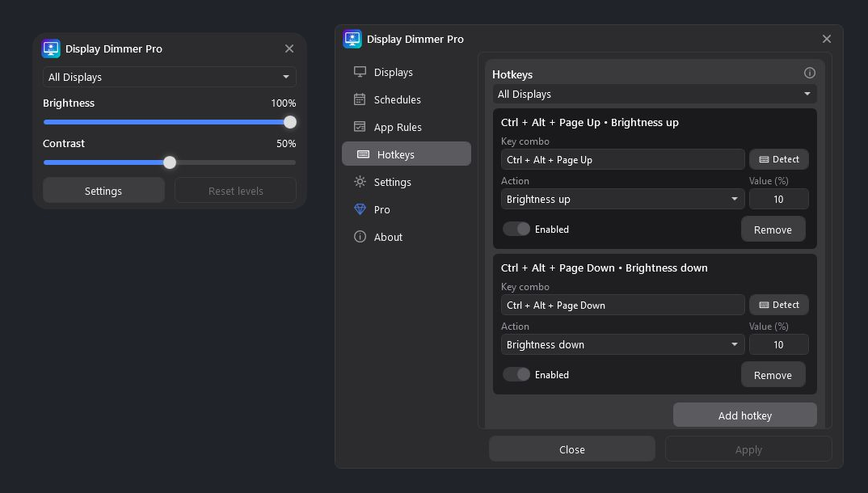The width and height of the screenshot is (868, 493).
Task: Click the Brightness slider handle
Action: click(x=290, y=122)
